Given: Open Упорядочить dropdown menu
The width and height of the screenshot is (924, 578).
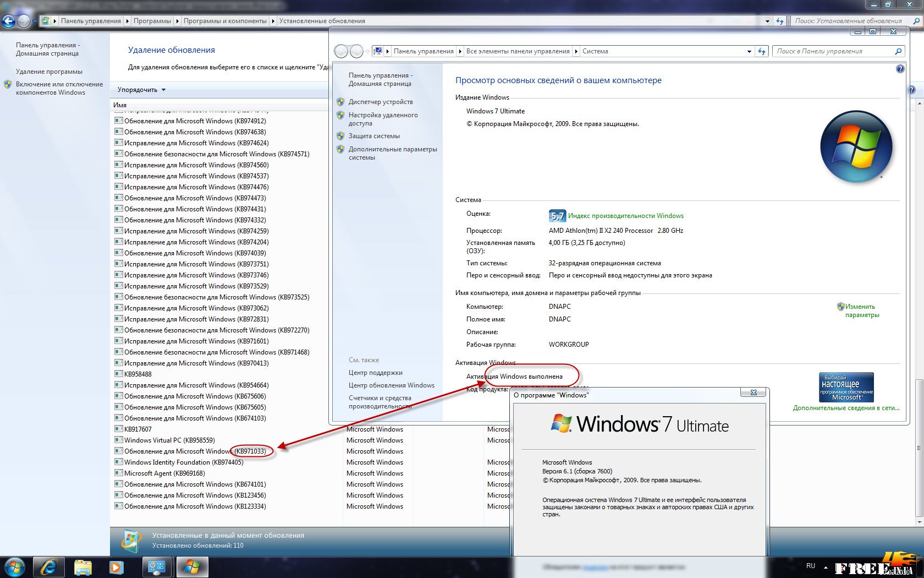Looking at the screenshot, I should [x=141, y=90].
